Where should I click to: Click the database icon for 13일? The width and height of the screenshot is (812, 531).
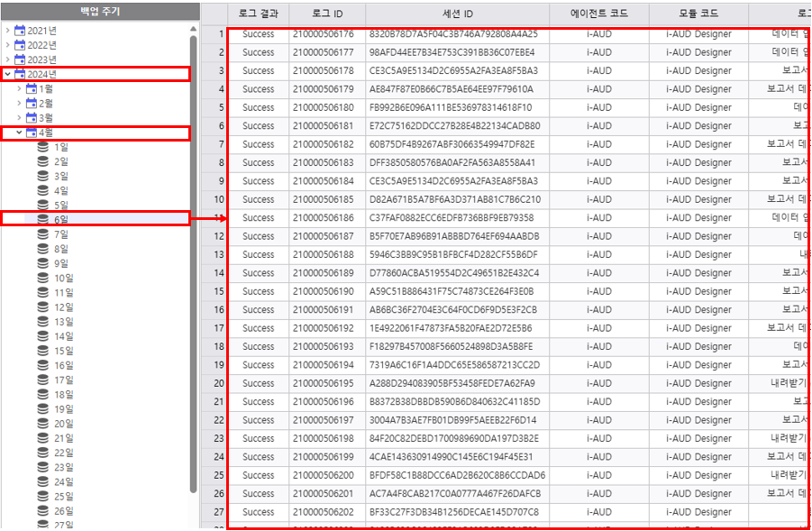click(x=43, y=322)
